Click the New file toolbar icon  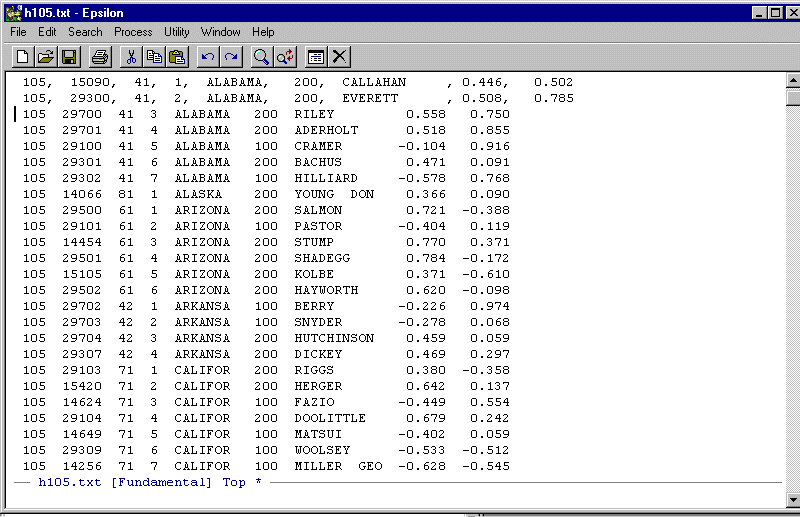pos(22,57)
